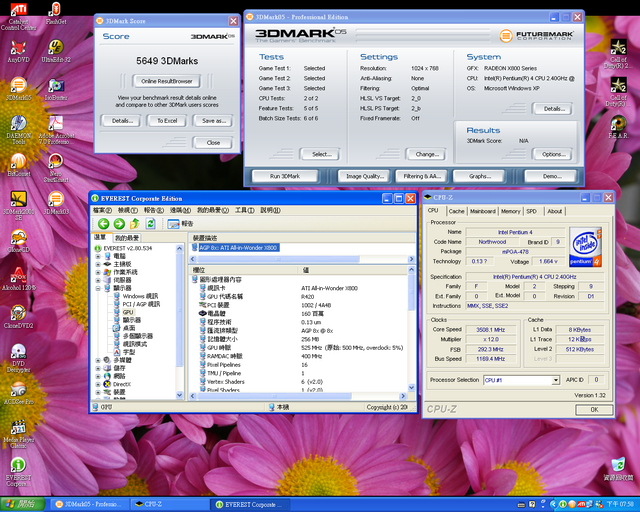Click the Save as... button in Score window
Image resolution: width=640 pixels, height=512 pixels.
tap(213, 121)
